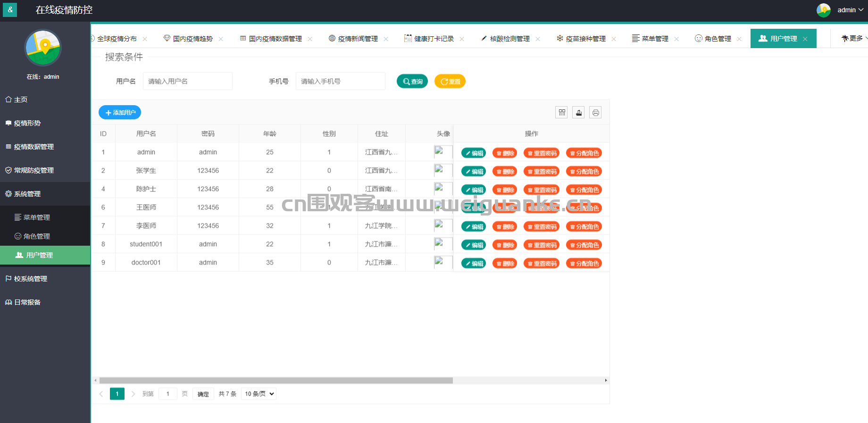Click the export table icon
Screen dimensions: 868x423
pyautogui.click(x=578, y=113)
